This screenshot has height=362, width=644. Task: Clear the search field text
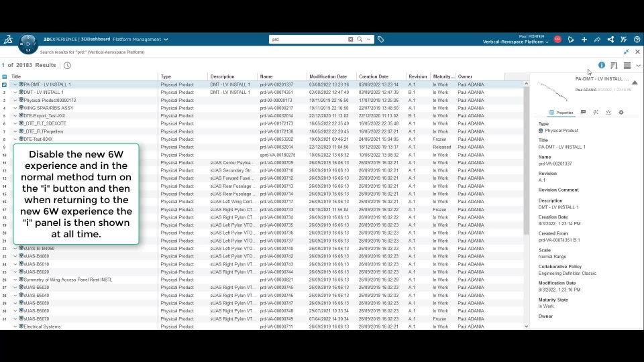[x=350, y=40]
